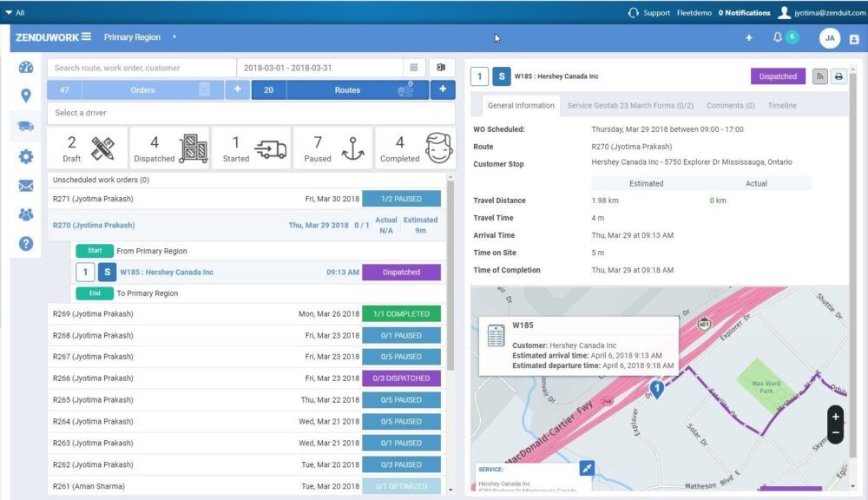The width and height of the screenshot is (868, 500).
Task: Select the map pin icon in sidebar
Action: (x=25, y=95)
